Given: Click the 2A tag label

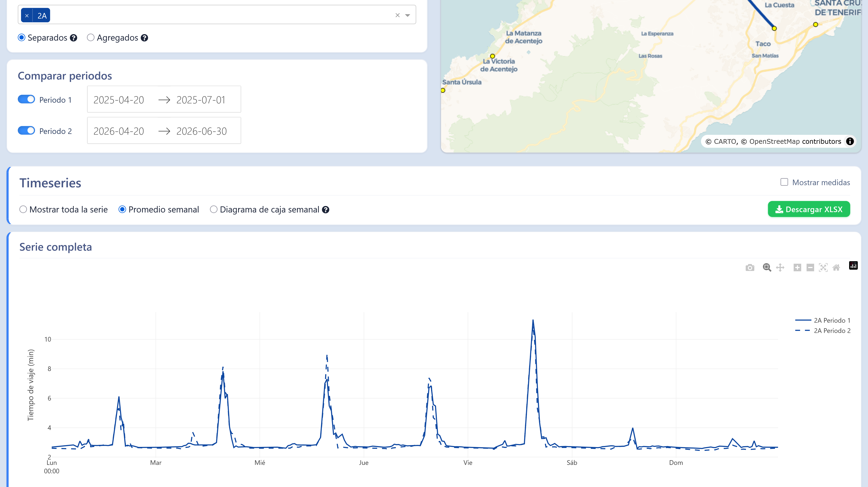Looking at the screenshot, I should coord(42,15).
